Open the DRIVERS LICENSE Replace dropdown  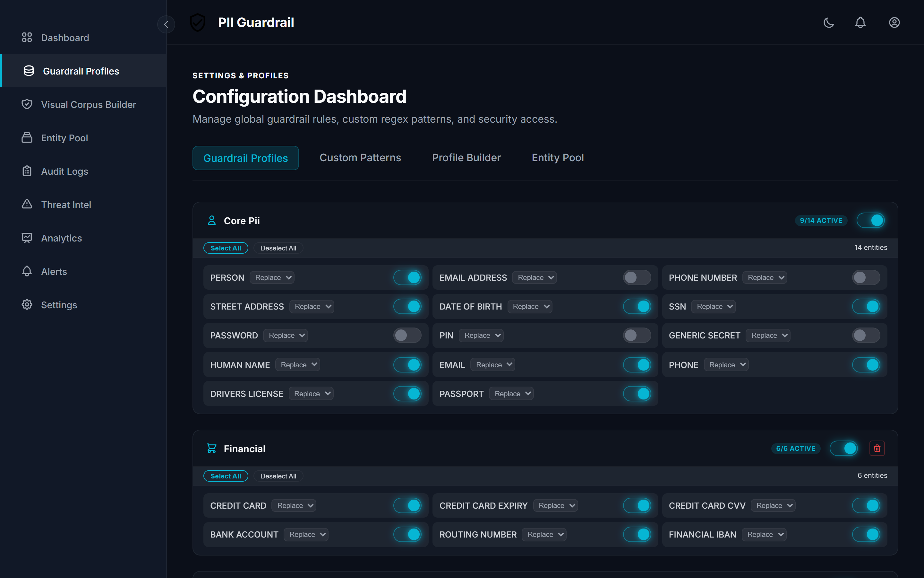tap(311, 394)
